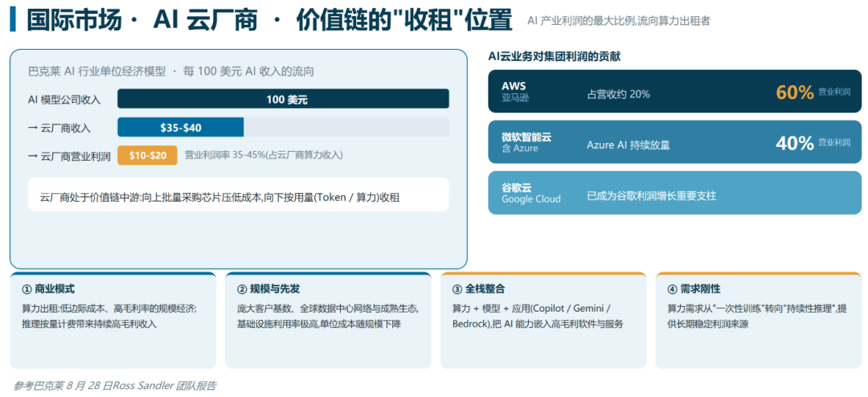Click the '100 美元' dark bar
Screen dimensions: 868x397
coord(283,99)
